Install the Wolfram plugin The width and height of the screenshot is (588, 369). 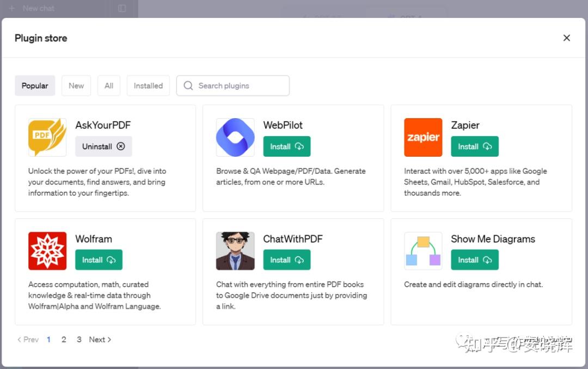[99, 260]
